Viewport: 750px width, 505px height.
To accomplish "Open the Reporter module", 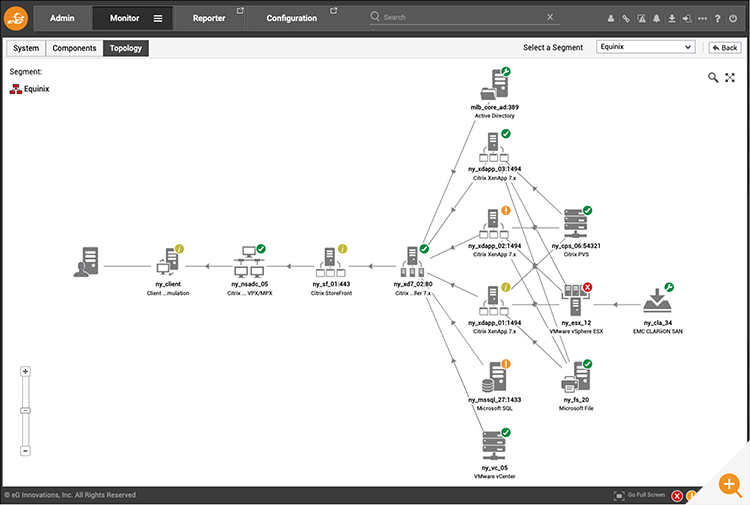I will click(x=209, y=18).
